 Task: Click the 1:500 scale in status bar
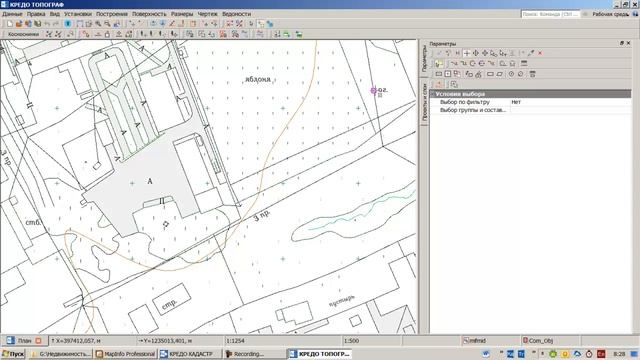[371, 340]
